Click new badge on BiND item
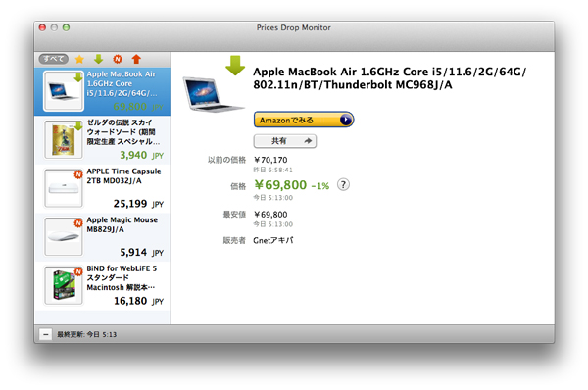Screen dimensions: 588x390 pos(78,271)
